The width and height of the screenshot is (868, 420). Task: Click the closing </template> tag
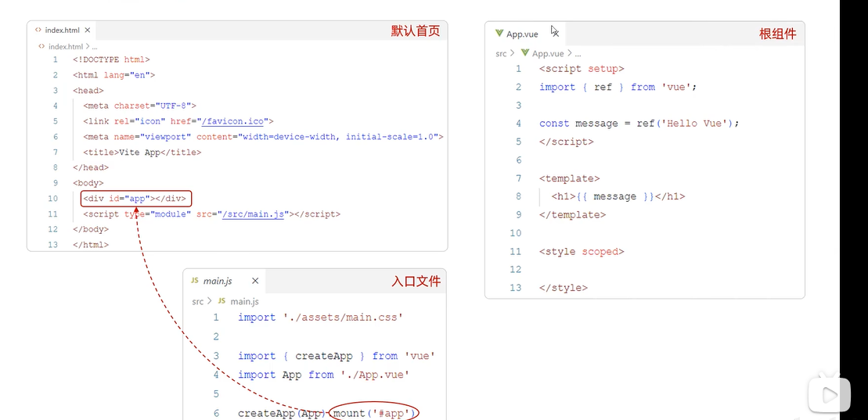[572, 215]
